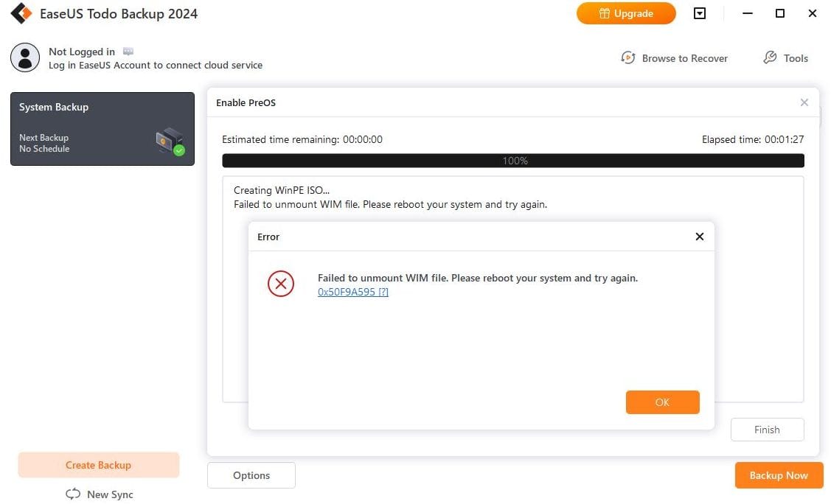Open the title bar dropdown menu icon
Image resolution: width=831 pixels, height=504 pixels.
[700, 13]
